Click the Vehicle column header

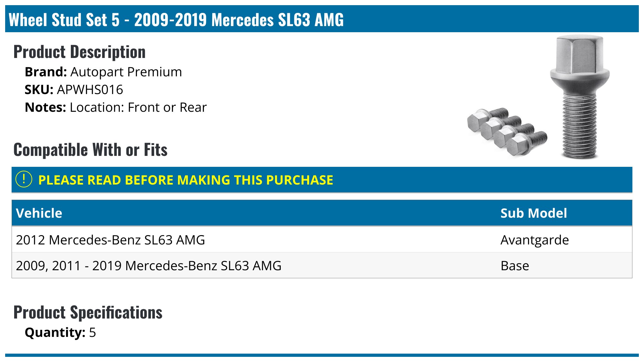(x=39, y=213)
